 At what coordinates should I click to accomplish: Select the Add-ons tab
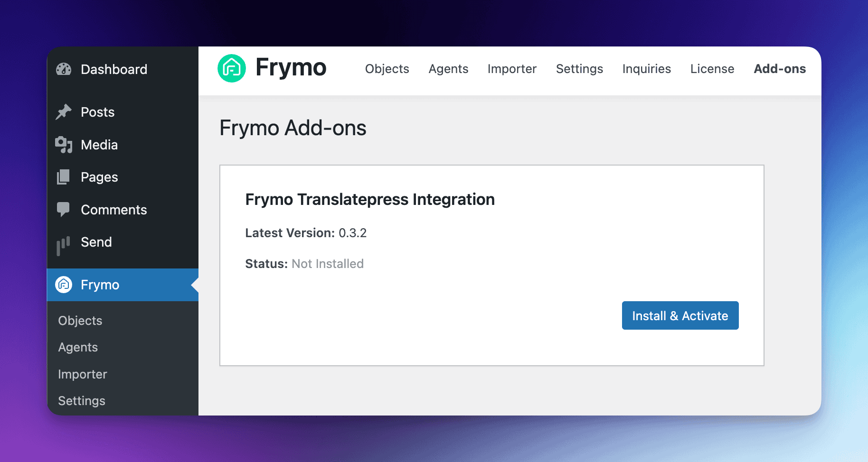(780, 69)
